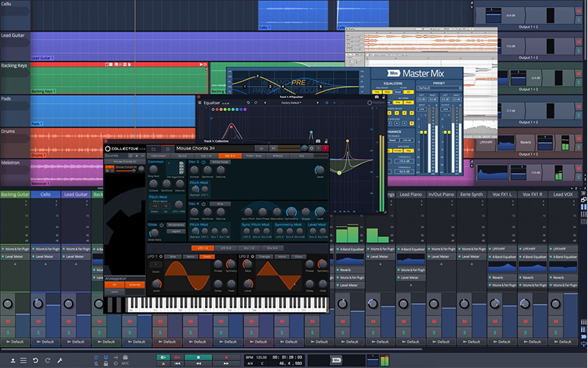Viewport: 588px width, 368px height.
Task: Toggle Arpeggiator Latch button
Action: tap(115, 291)
